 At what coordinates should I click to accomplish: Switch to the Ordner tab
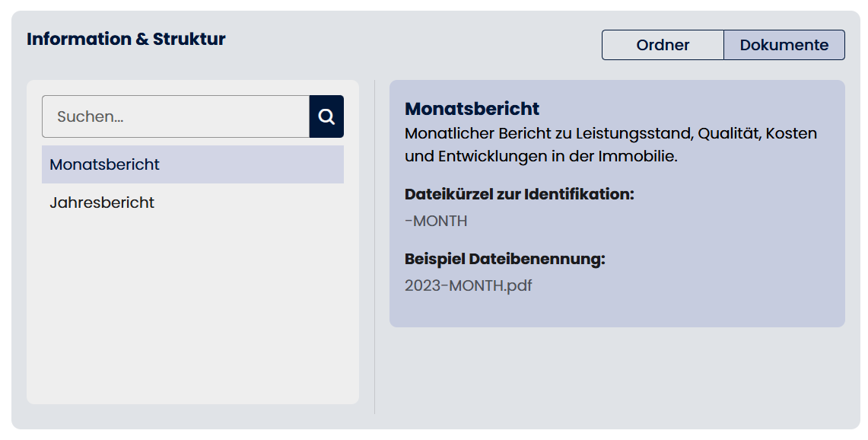[x=663, y=45]
